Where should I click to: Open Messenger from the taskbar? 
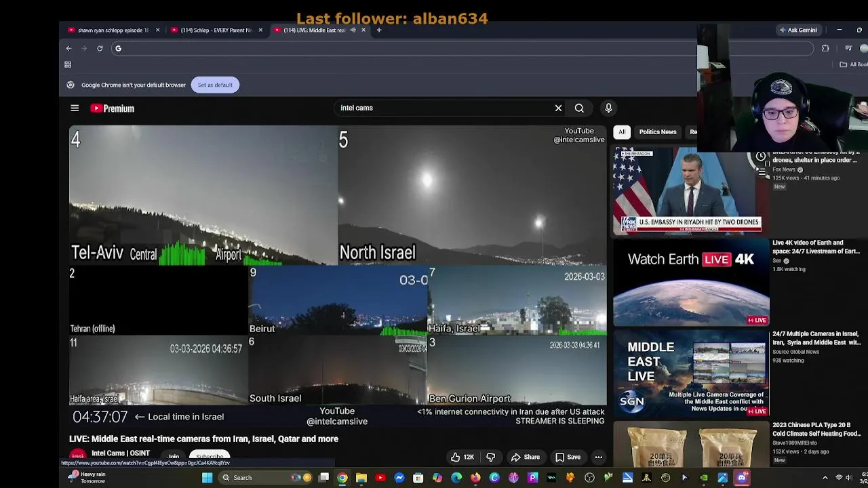[399, 478]
